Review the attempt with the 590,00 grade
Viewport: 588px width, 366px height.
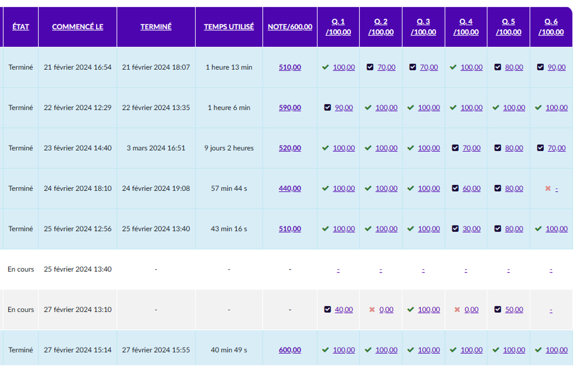pyautogui.click(x=290, y=108)
